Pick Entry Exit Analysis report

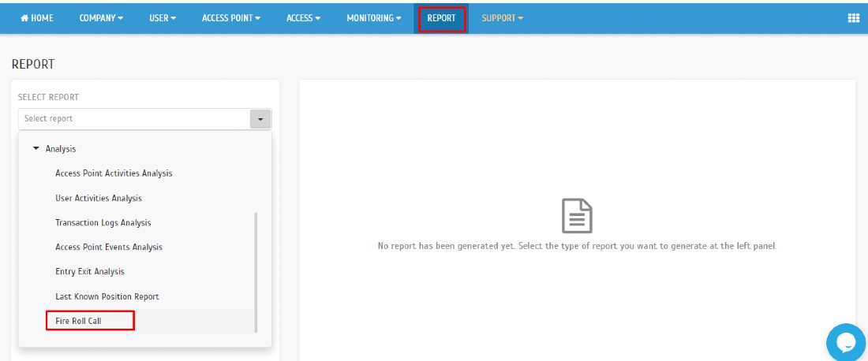90,271
